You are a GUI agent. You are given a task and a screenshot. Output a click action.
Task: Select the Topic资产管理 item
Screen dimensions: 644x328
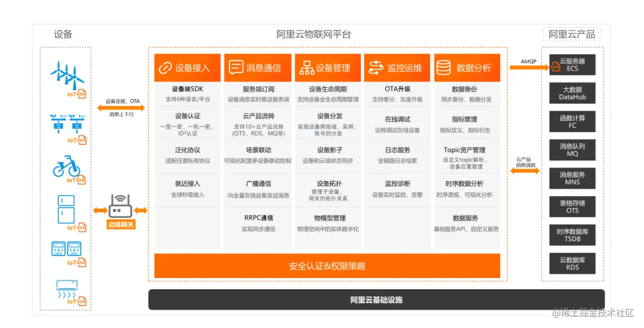[465, 150]
